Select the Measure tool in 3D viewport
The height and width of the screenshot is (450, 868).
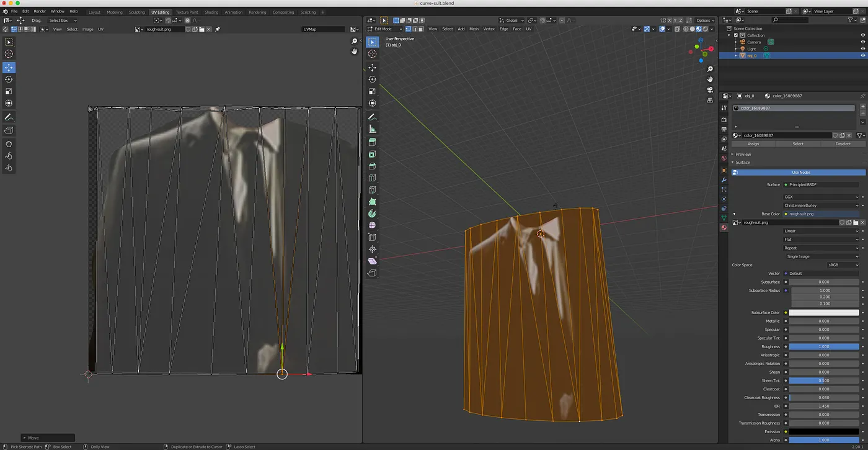click(372, 129)
